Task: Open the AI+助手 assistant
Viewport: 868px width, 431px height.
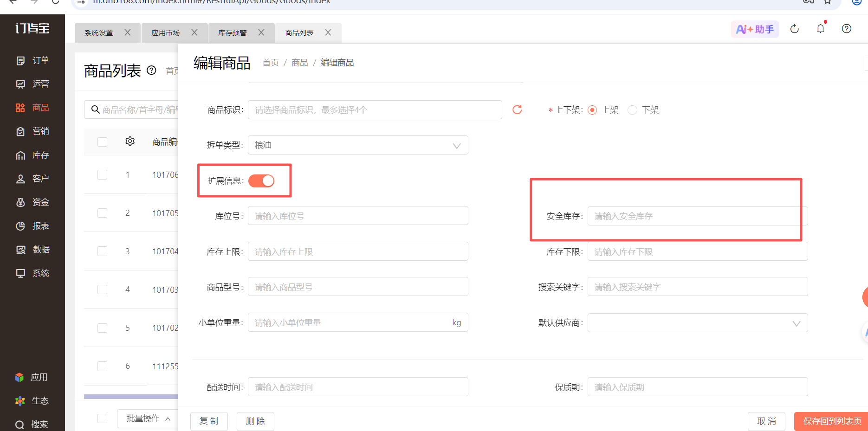Action: [x=755, y=29]
